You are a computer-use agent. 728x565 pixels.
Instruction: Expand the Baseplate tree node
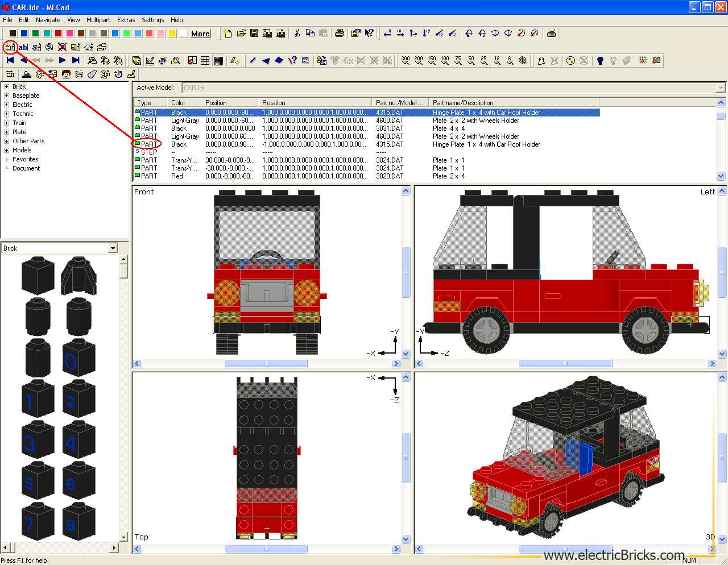pos(7,96)
